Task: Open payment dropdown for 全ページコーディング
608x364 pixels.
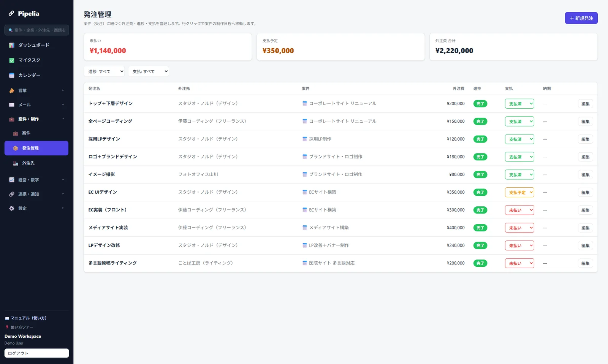Action: [x=519, y=122]
